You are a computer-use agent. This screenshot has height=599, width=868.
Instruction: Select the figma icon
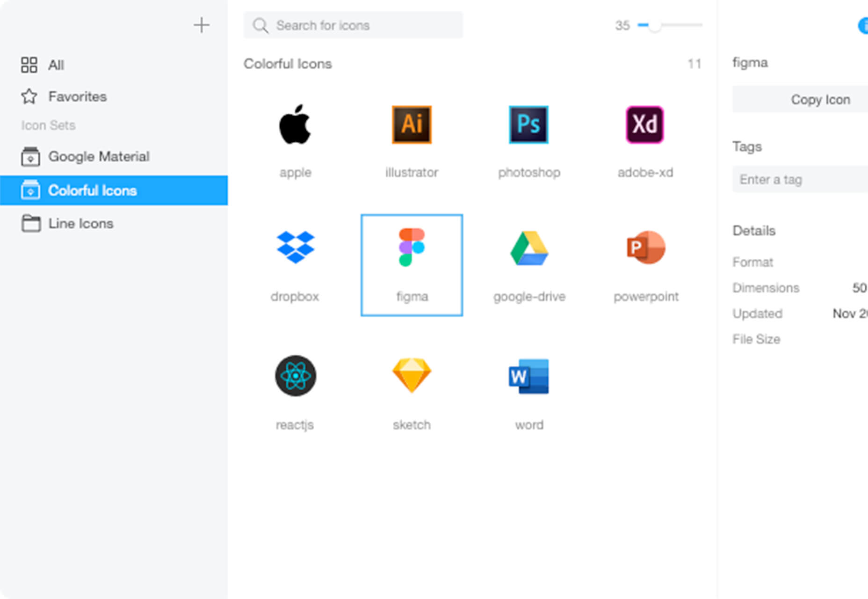(x=412, y=247)
